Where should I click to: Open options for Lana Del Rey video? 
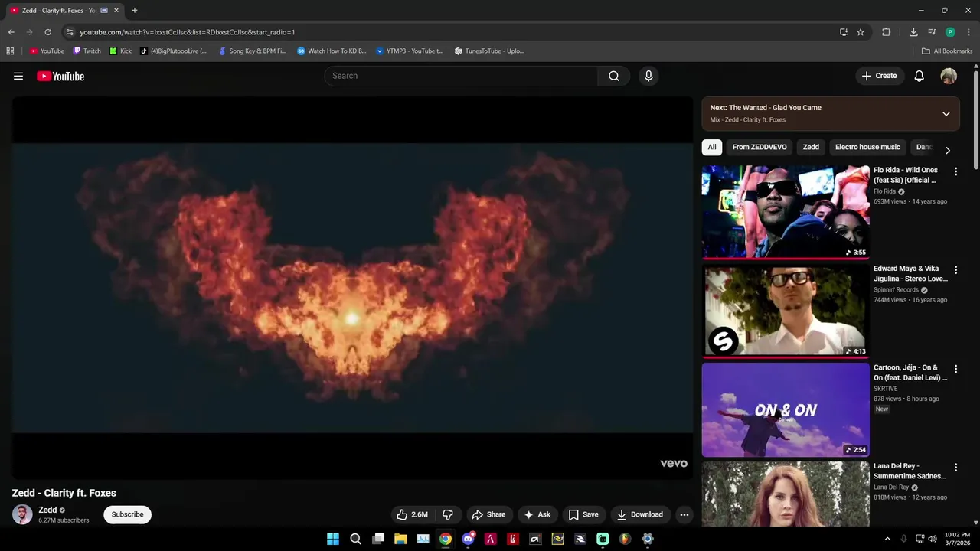click(955, 467)
